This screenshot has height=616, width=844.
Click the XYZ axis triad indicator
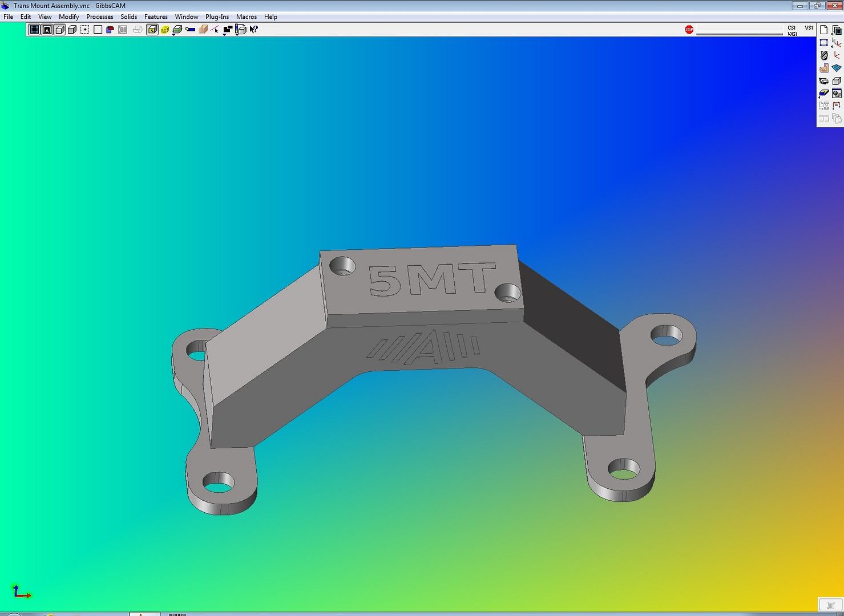[x=21, y=591]
